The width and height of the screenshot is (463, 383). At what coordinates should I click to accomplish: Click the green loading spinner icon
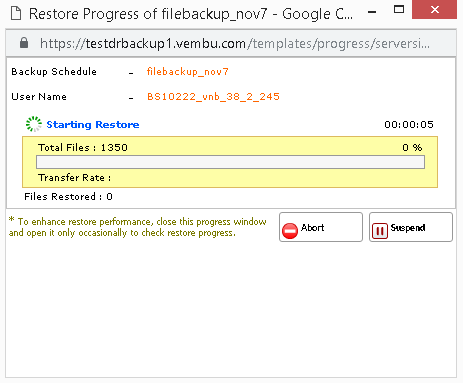34,124
